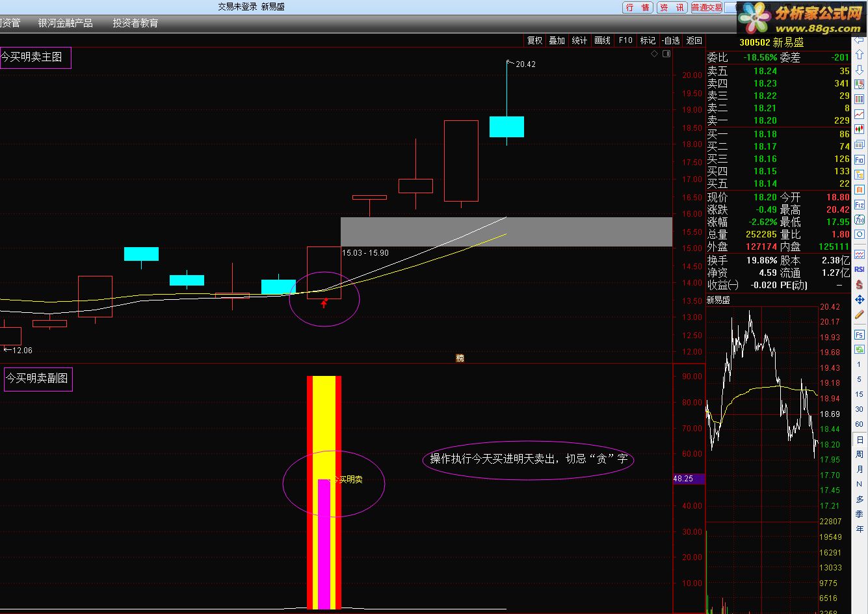The image size is (868, 614).
Task: Click the 总量 252285 value
Action: (761, 235)
